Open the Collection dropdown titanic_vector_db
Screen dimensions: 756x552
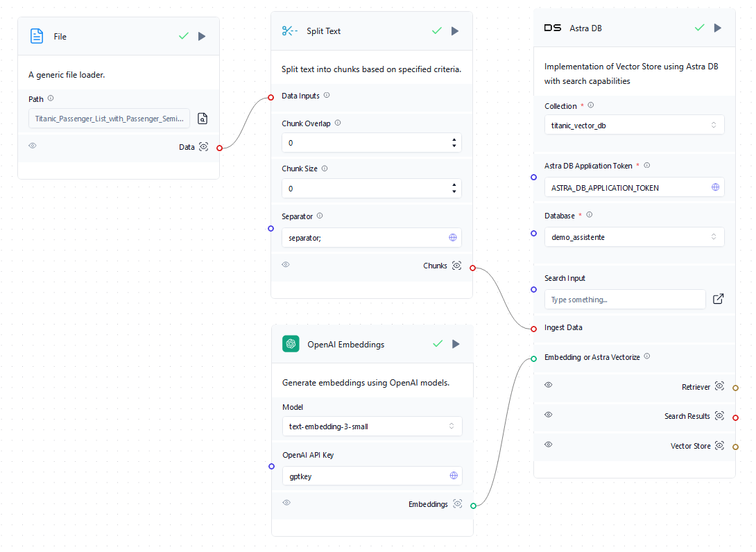click(x=634, y=125)
